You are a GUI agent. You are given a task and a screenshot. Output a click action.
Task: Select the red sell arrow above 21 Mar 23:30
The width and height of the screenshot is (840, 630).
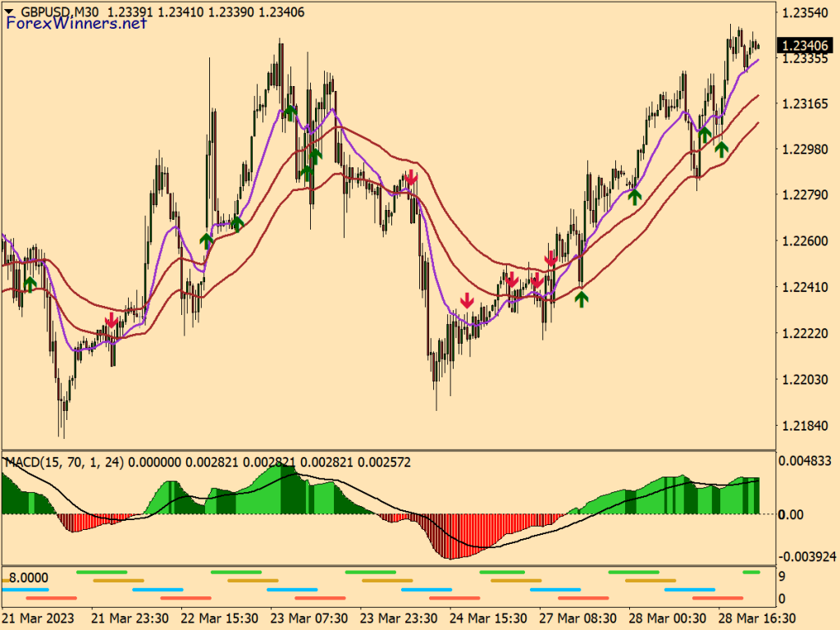[x=112, y=320]
